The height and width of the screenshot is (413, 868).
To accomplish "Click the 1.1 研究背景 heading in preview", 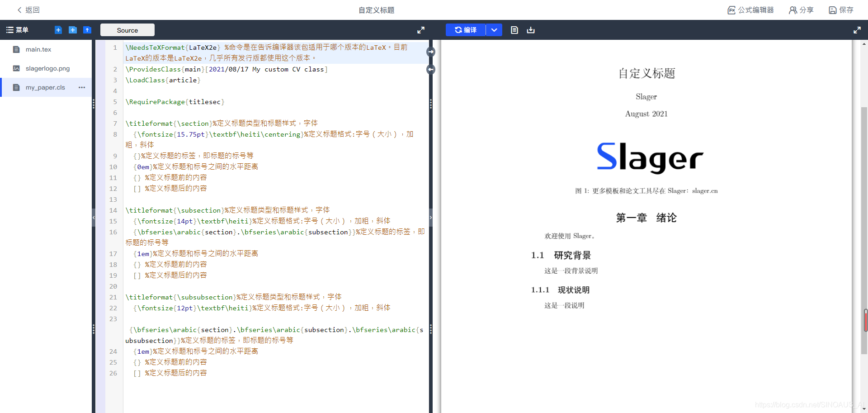I will click(x=561, y=255).
